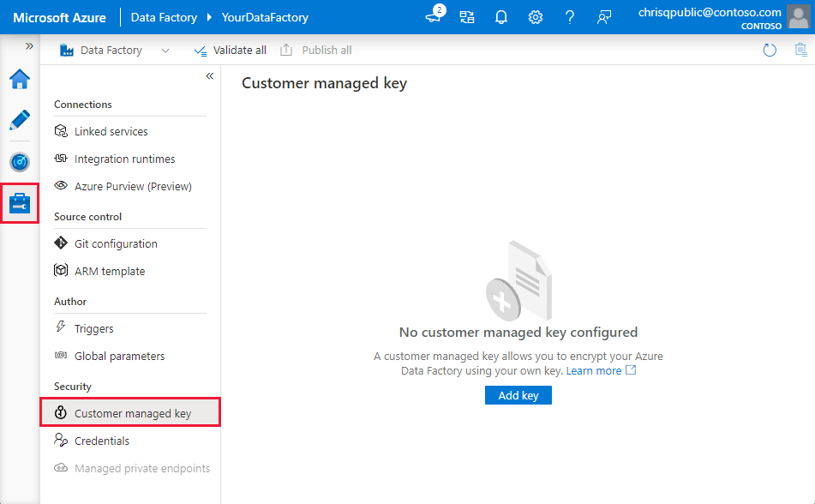Open the Learn more link
815x504 pixels.
(595, 370)
